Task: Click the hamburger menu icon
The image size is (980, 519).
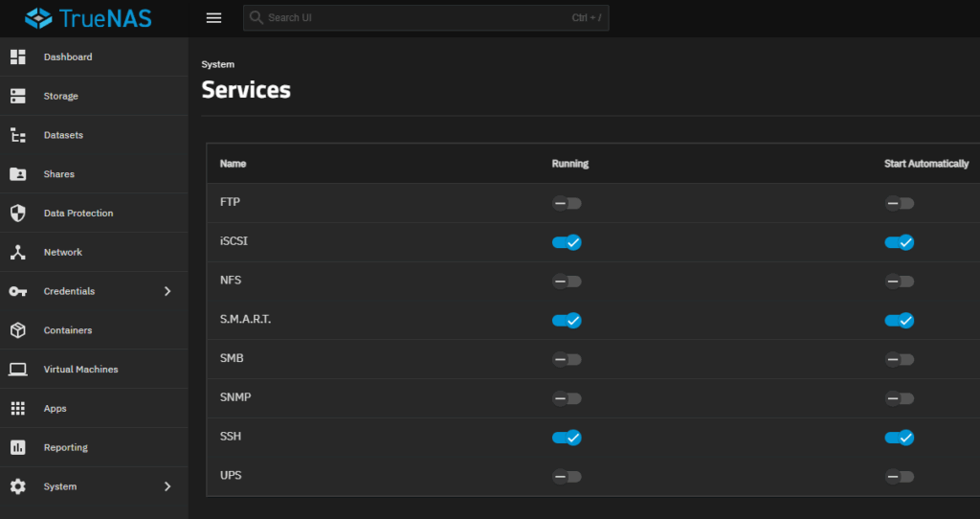Action: tap(213, 18)
